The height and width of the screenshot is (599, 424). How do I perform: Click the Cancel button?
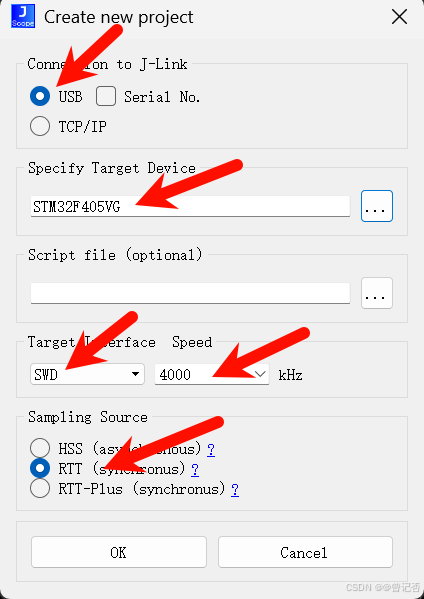[x=305, y=552]
